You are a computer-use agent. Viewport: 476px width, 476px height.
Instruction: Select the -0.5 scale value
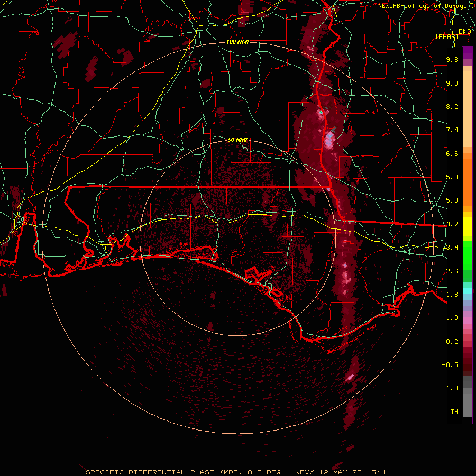pos(450,365)
